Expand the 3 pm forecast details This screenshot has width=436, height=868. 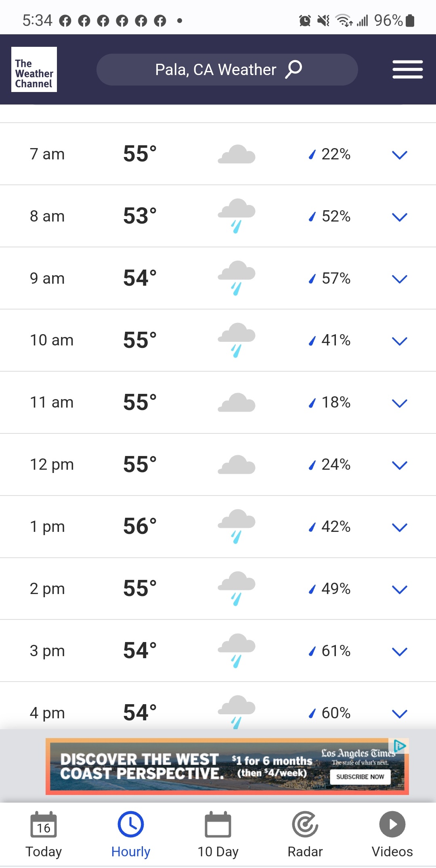[400, 651]
